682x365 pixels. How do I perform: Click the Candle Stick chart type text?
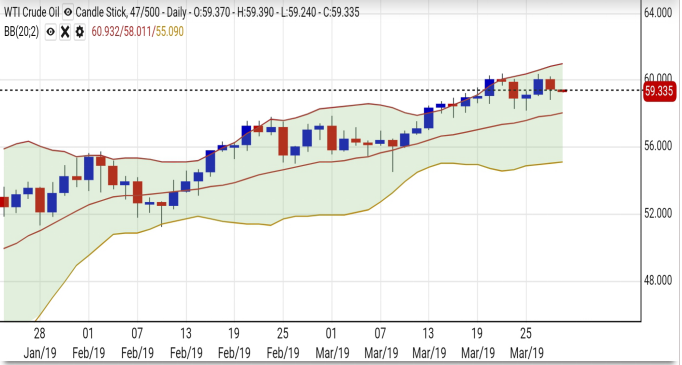[101, 12]
